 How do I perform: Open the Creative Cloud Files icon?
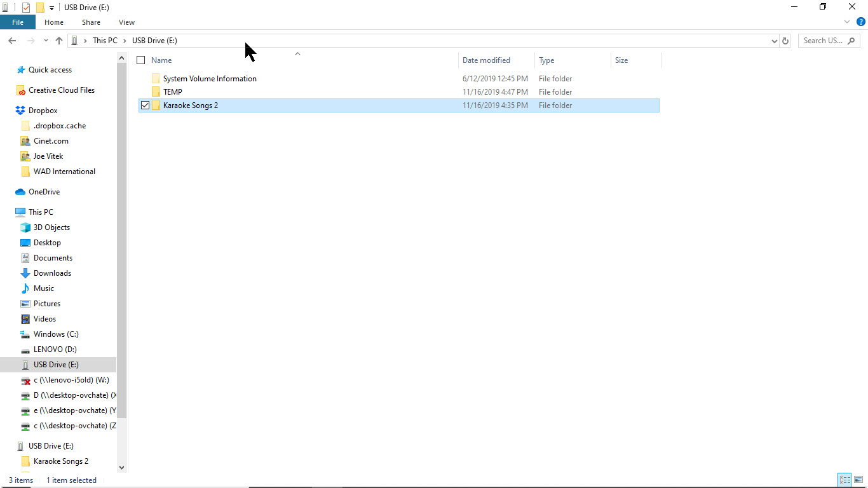(x=21, y=90)
